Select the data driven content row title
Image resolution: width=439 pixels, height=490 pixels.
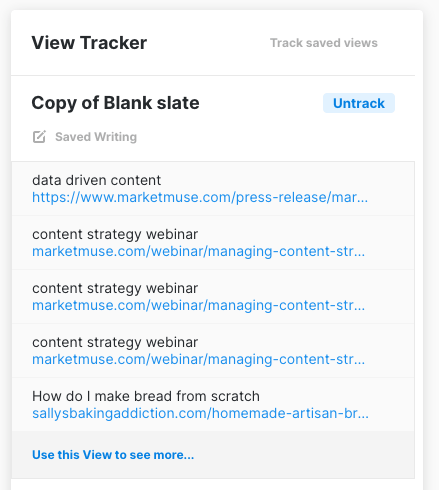click(x=96, y=180)
